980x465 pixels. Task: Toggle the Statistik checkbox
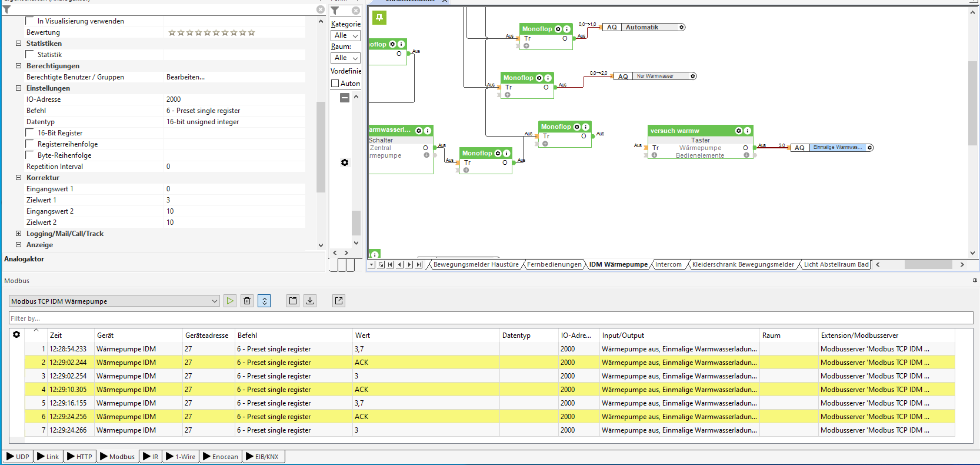(30, 55)
